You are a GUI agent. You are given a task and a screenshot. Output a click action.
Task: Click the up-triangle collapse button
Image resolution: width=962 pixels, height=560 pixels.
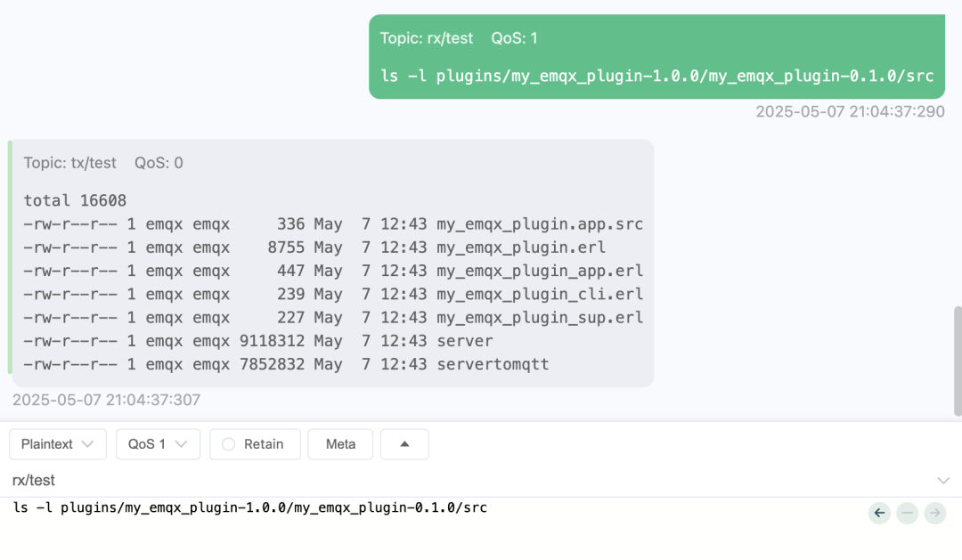coord(404,444)
